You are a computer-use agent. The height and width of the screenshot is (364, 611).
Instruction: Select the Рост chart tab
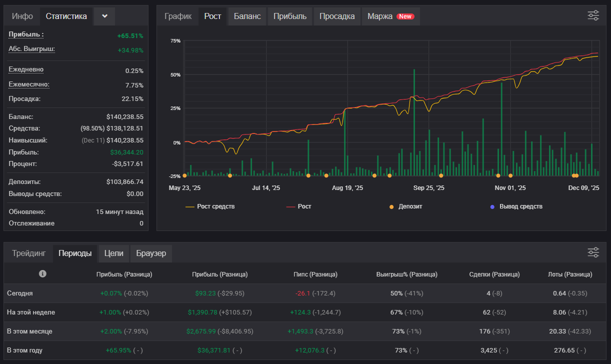pyautogui.click(x=213, y=16)
